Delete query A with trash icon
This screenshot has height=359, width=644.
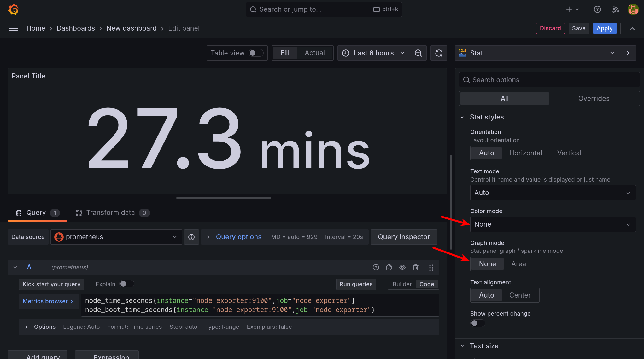(416, 267)
